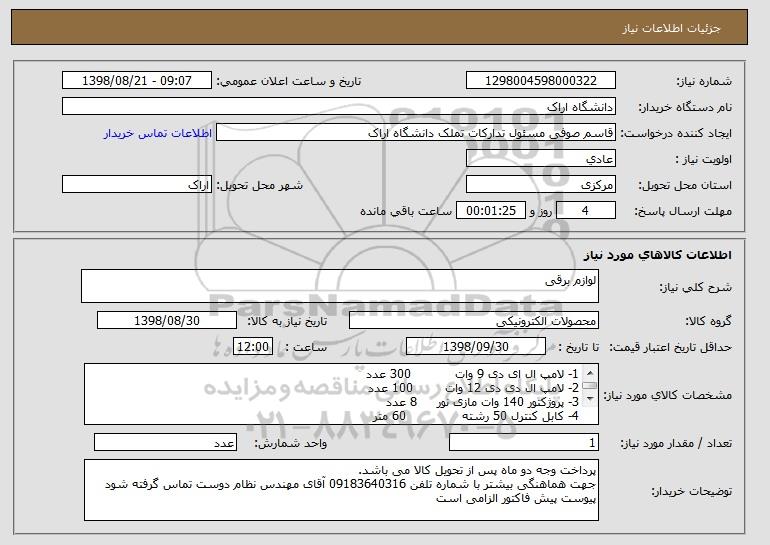The width and height of the screenshot is (770, 545).
Task: Click the quantity field showing 1
Action: point(524,442)
